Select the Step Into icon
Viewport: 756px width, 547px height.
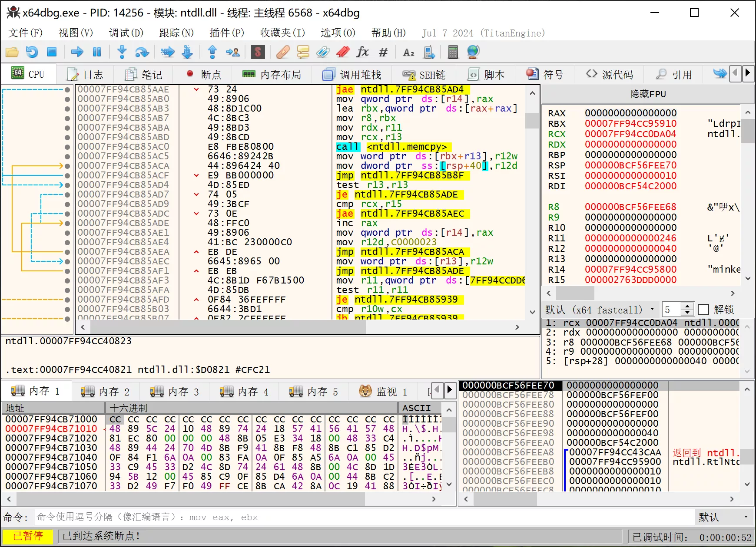pyautogui.click(x=122, y=52)
